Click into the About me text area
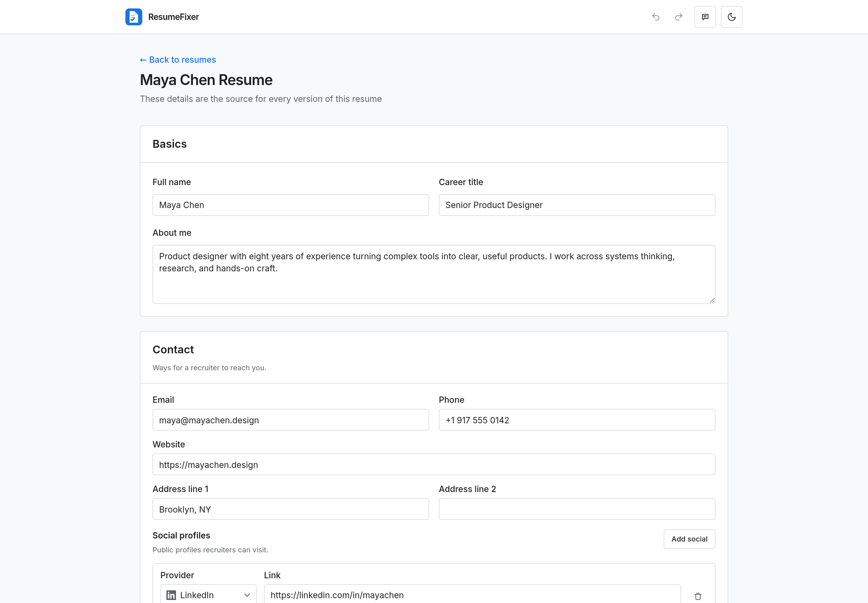868x603 pixels. [434, 274]
